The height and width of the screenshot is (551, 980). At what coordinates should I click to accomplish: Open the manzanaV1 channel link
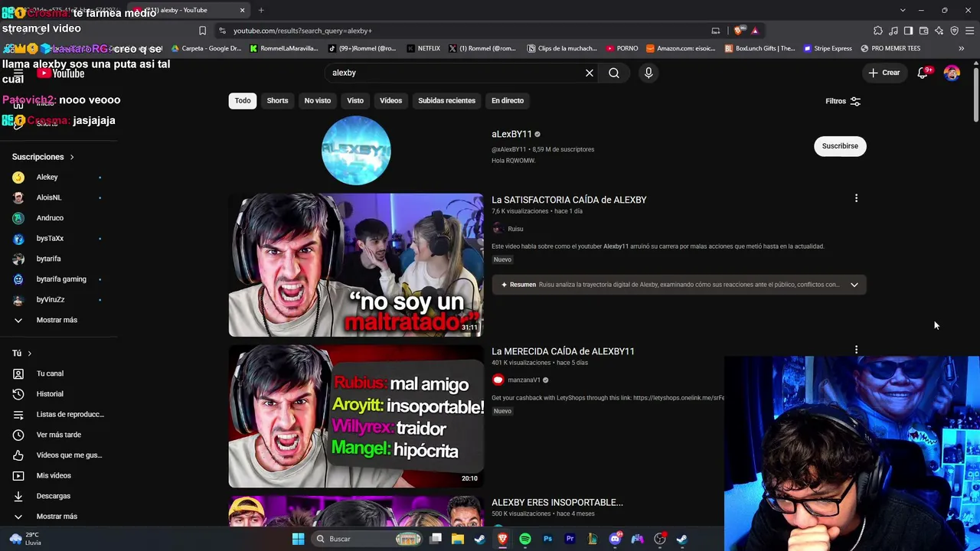pos(524,380)
